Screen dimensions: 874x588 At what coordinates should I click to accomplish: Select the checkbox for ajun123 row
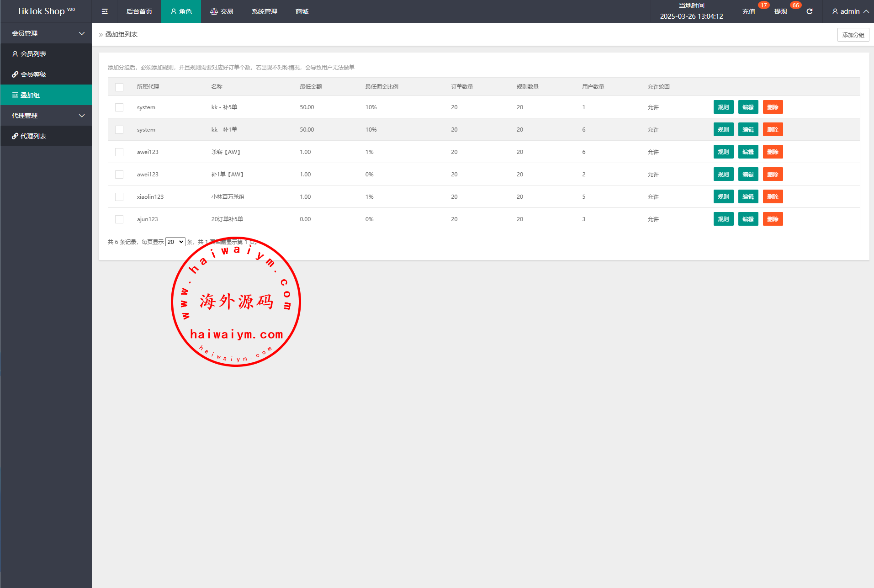pyautogui.click(x=119, y=219)
